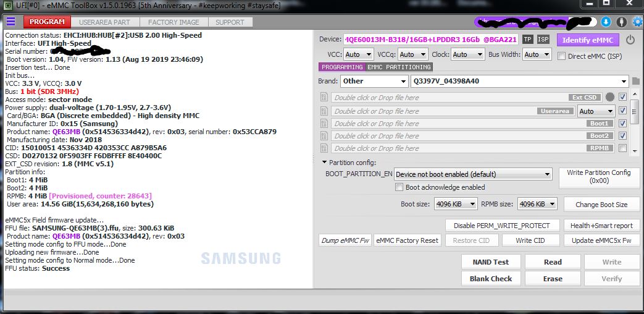This screenshot has height=314, width=644.
Task: Click Write Partition Config (0x00) button
Action: point(599,177)
